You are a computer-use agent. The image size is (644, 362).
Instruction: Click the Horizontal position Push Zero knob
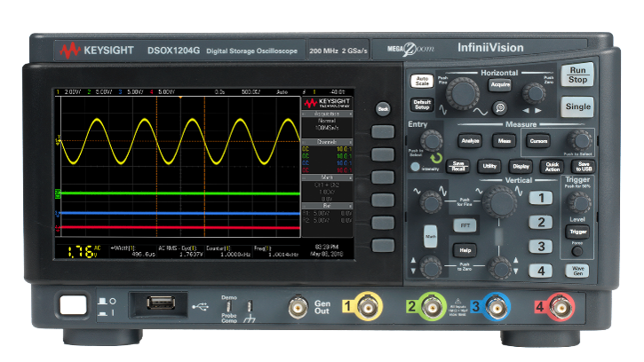(534, 92)
